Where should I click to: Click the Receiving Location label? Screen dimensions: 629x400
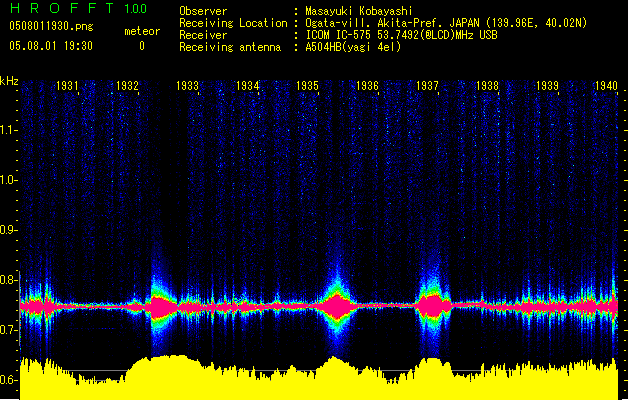tap(233, 23)
